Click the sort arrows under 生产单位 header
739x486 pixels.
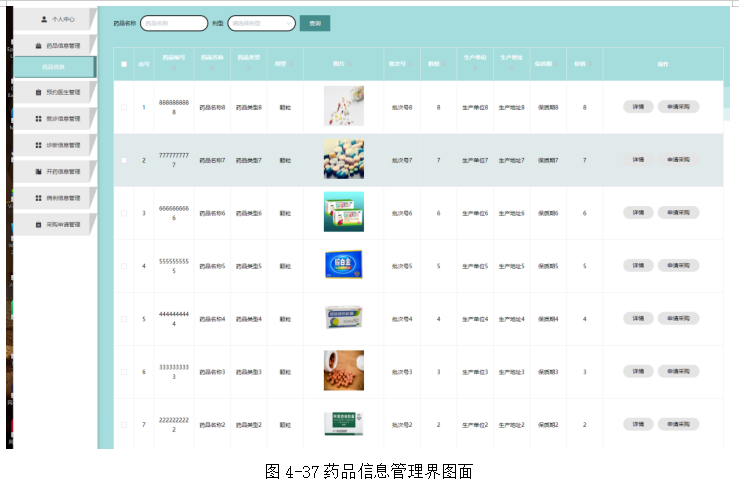(x=475, y=69)
